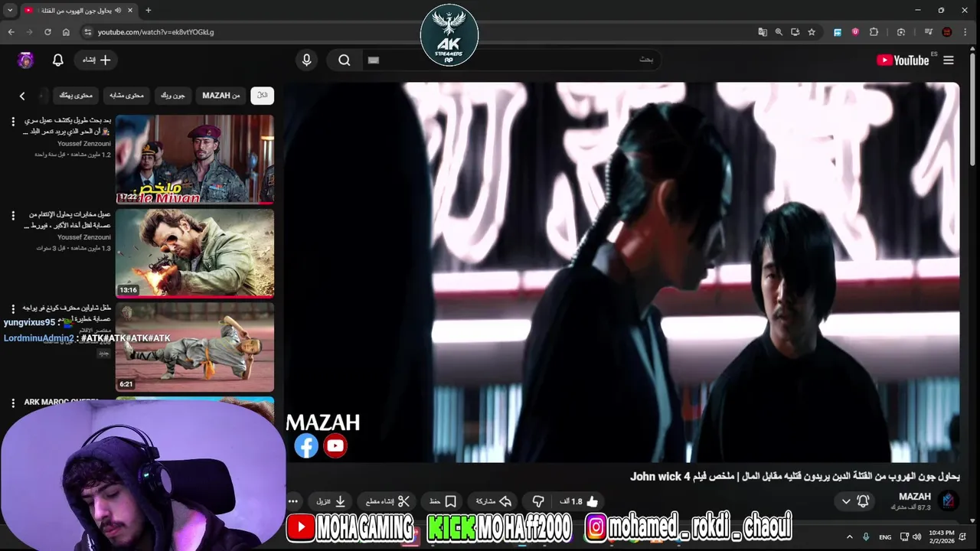Open the 13:16 shooting man video thumbnail
980x551 pixels.
194,253
